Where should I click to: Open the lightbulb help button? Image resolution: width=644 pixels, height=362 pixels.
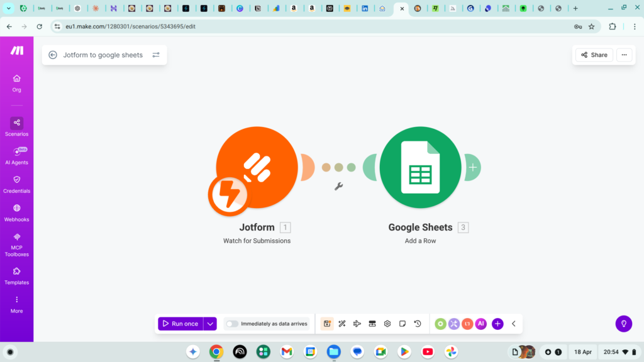(x=623, y=324)
